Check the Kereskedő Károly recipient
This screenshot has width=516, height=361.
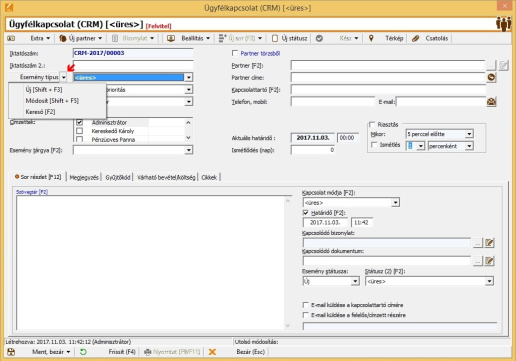pos(79,131)
